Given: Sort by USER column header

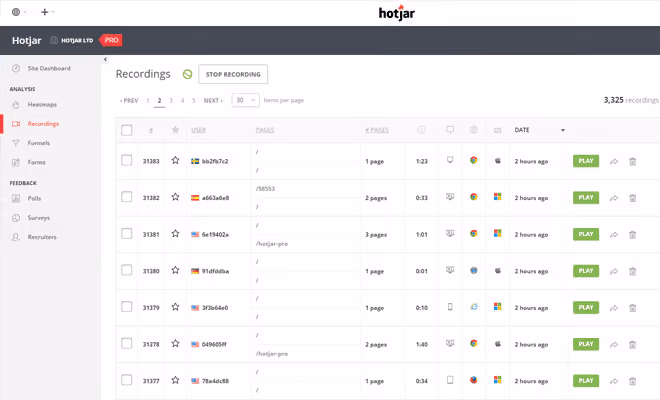Looking at the screenshot, I should click(x=199, y=130).
